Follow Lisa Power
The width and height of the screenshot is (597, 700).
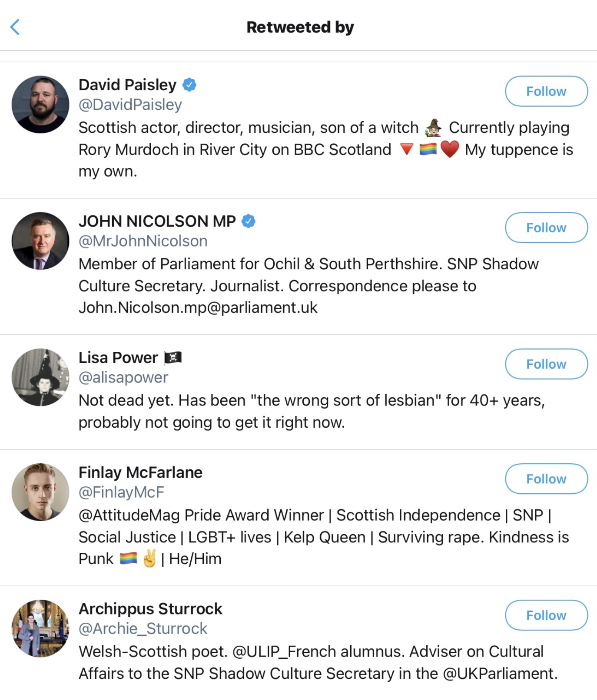click(x=546, y=364)
